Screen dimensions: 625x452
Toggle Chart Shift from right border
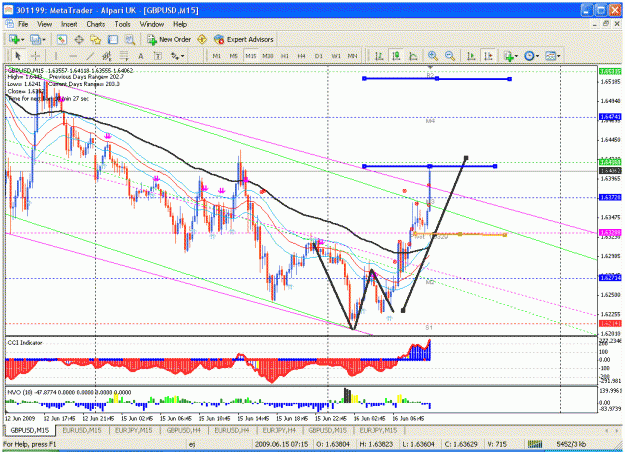(x=488, y=56)
